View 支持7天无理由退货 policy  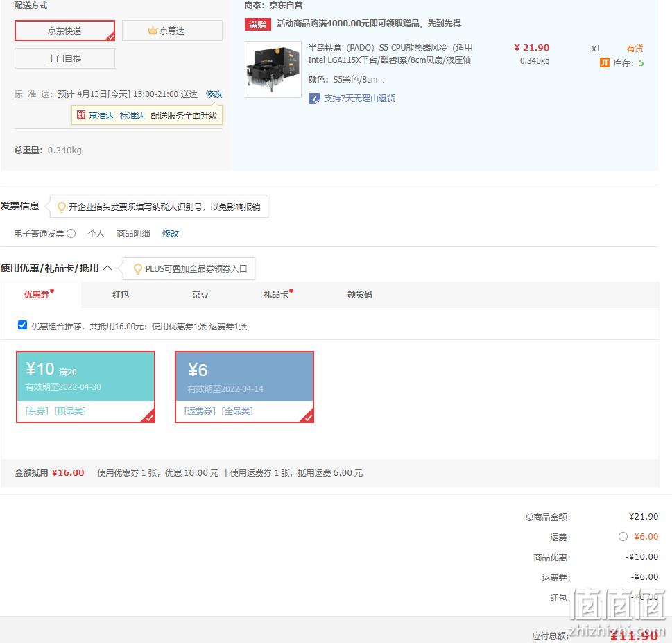point(359,98)
